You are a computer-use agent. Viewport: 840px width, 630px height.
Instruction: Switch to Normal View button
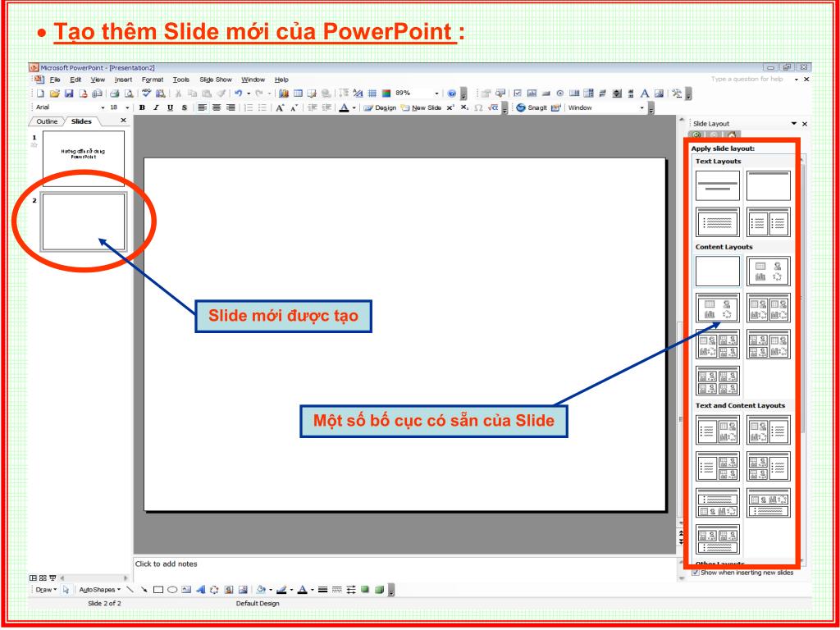click(33, 578)
